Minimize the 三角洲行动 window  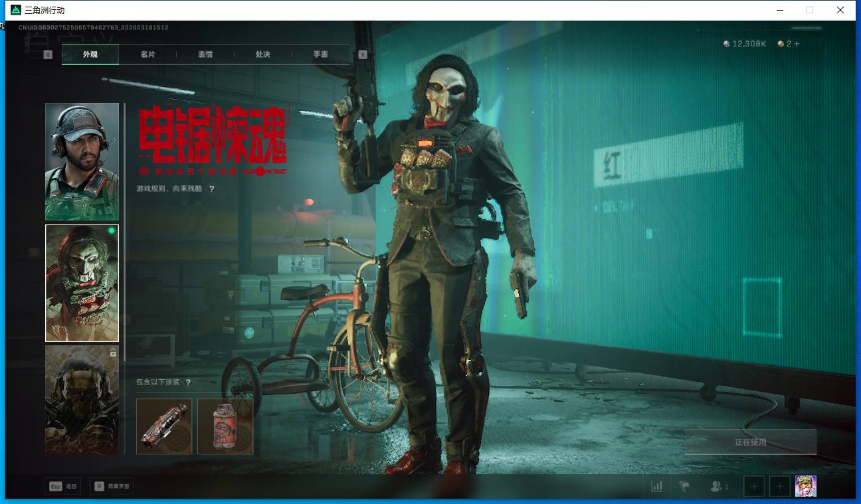(779, 10)
